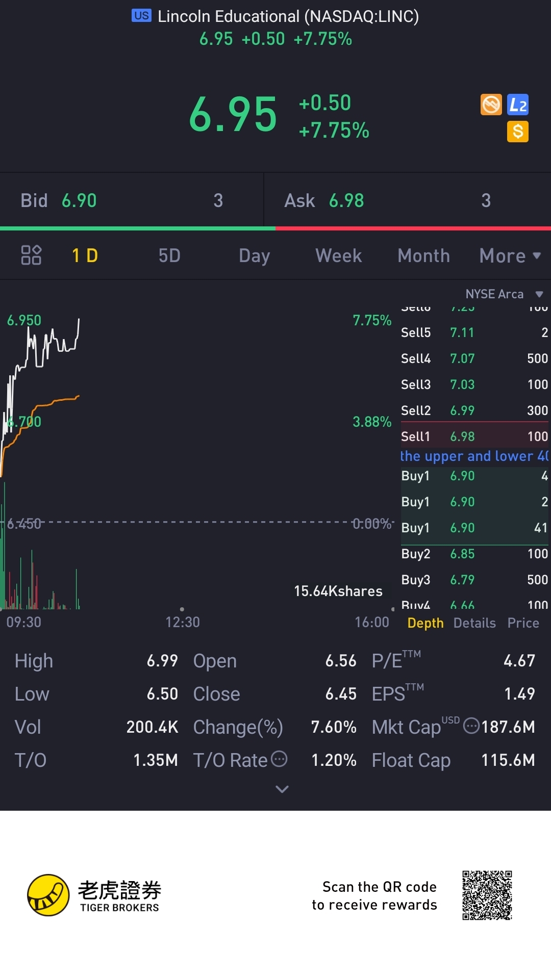Tap the Close 6.45 value

tap(341, 694)
